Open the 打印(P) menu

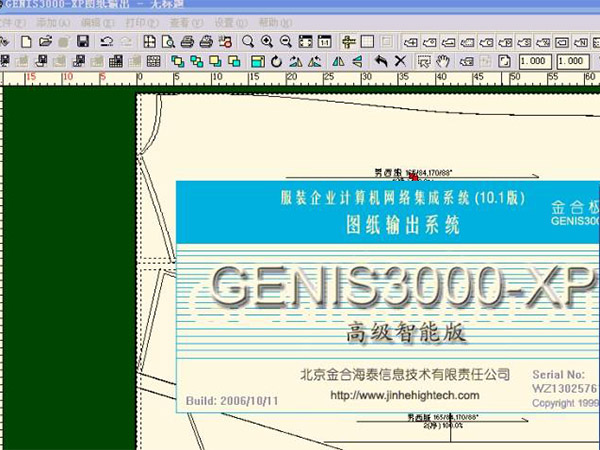(x=120, y=22)
